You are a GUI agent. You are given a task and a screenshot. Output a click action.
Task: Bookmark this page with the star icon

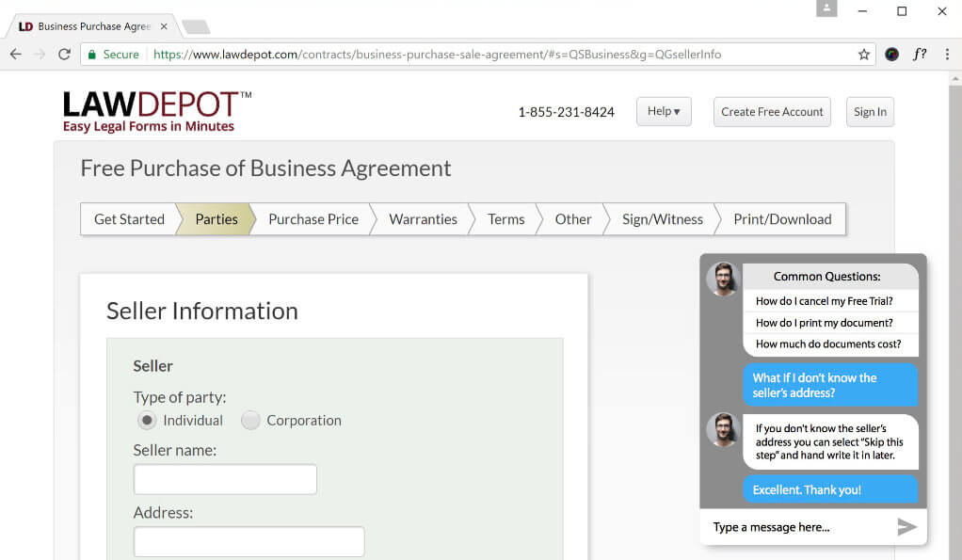tap(864, 55)
